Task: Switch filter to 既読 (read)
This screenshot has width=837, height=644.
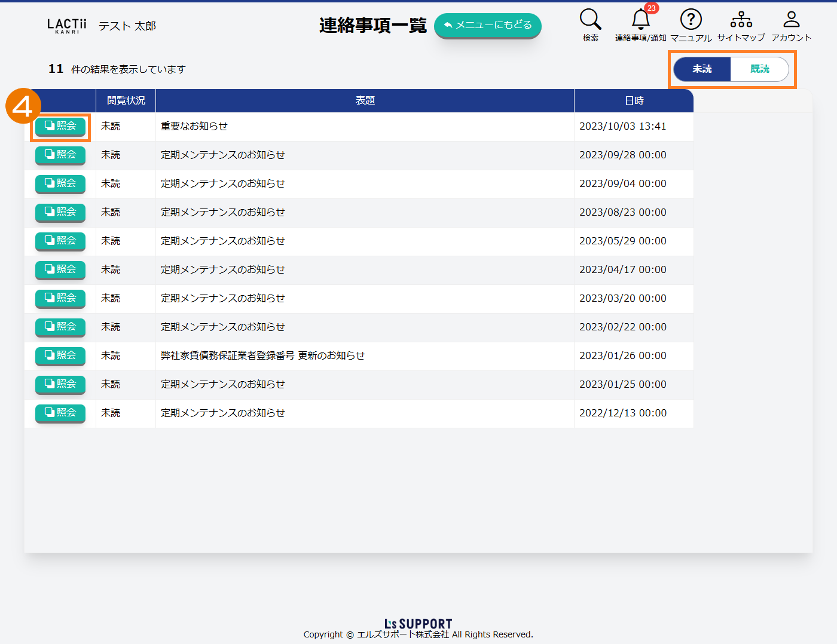Action: coord(759,69)
